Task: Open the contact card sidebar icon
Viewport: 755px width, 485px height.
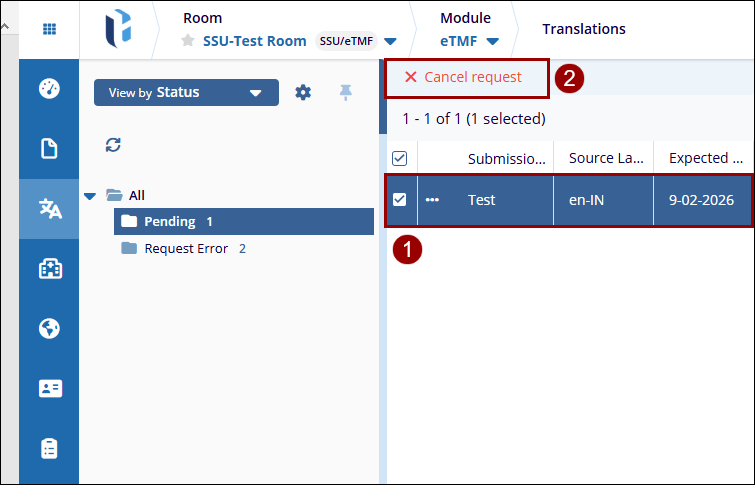Action: pyautogui.click(x=49, y=388)
